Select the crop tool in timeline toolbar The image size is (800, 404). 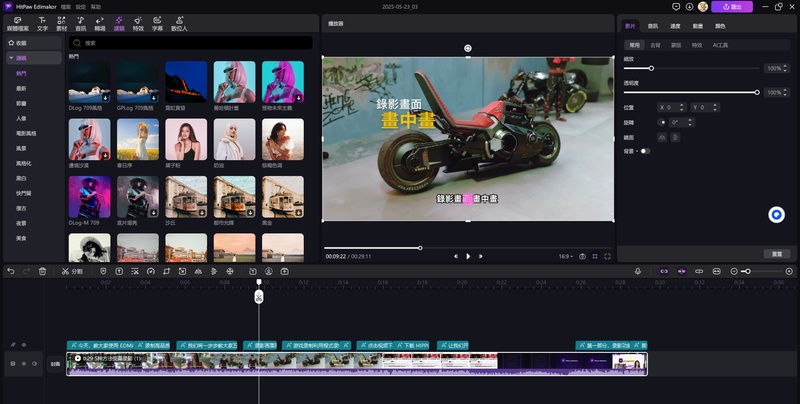coord(166,271)
